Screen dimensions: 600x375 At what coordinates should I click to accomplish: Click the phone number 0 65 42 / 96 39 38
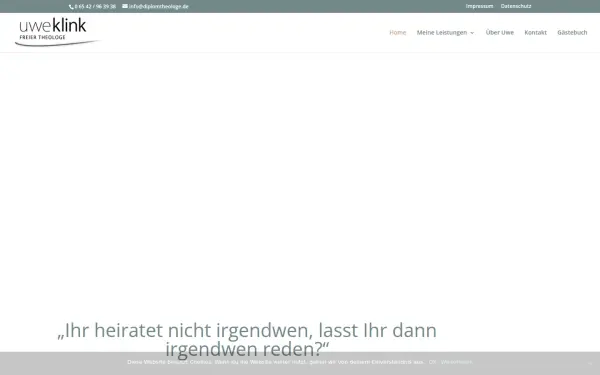click(x=95, y=7)
